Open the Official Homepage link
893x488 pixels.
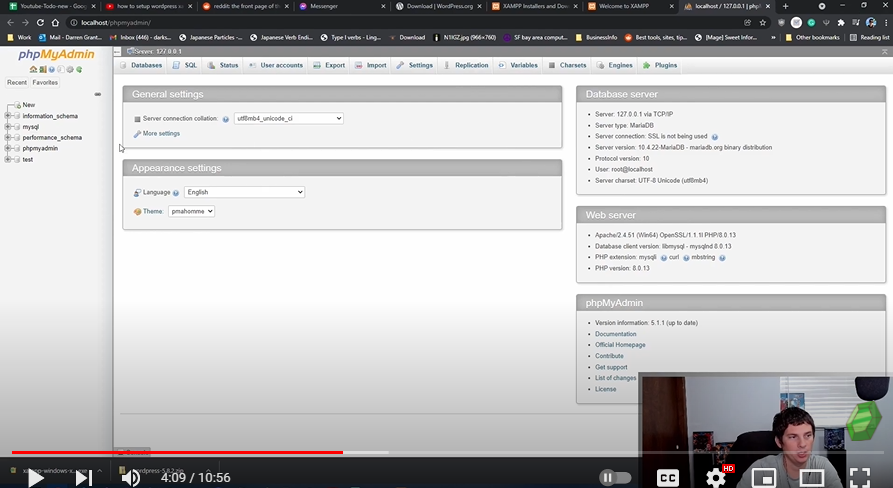click(x=620, y=345)
